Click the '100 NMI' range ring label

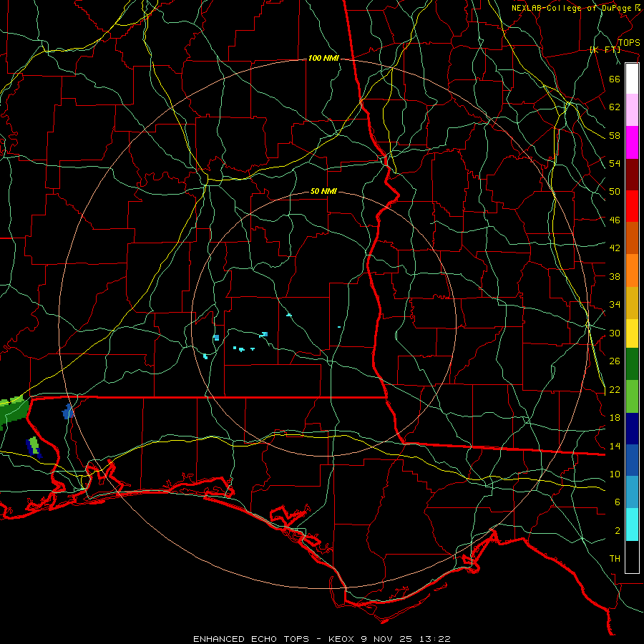(323, 59)
